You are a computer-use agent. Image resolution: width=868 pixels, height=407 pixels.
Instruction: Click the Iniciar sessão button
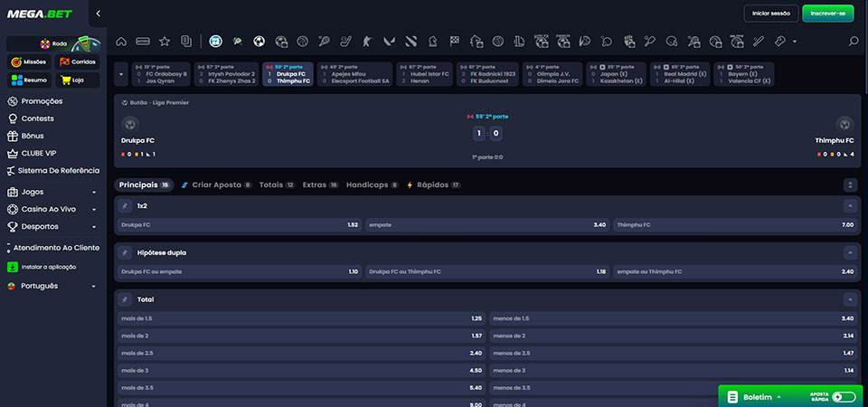tap(771, 14)
